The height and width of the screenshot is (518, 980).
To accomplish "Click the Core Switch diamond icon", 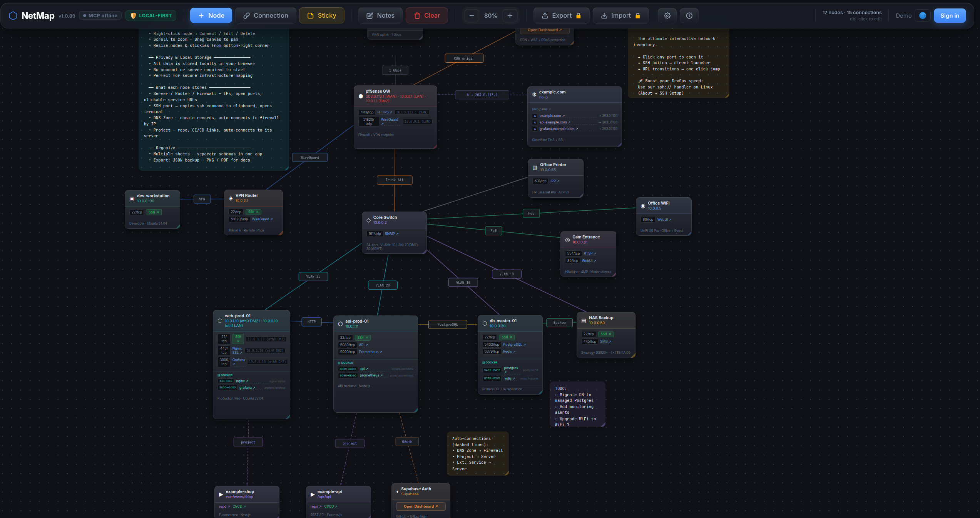I will (x=368, y=220).
